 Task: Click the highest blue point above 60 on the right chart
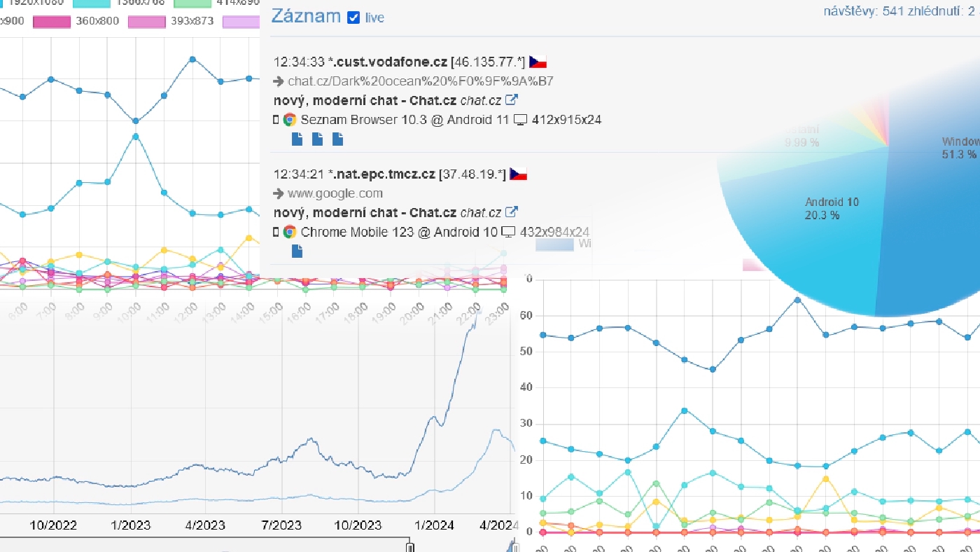click(x=797, y=300)
